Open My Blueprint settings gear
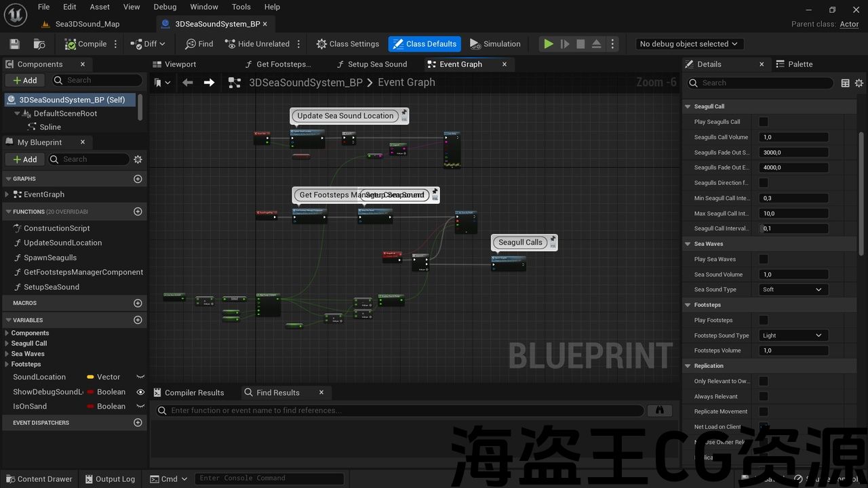This screenshot has height=488, width=868. click(x=138, y=159)
